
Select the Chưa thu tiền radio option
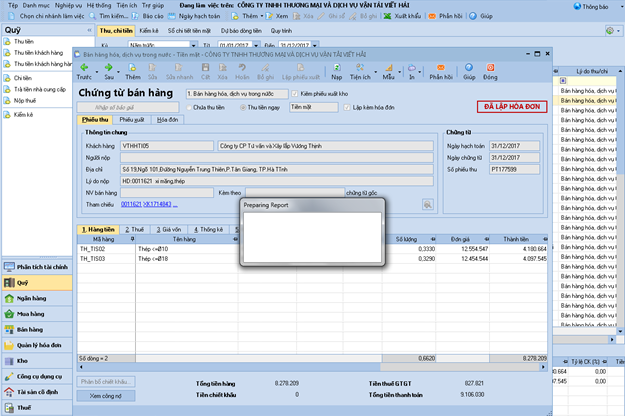click(x=189, y=108)
